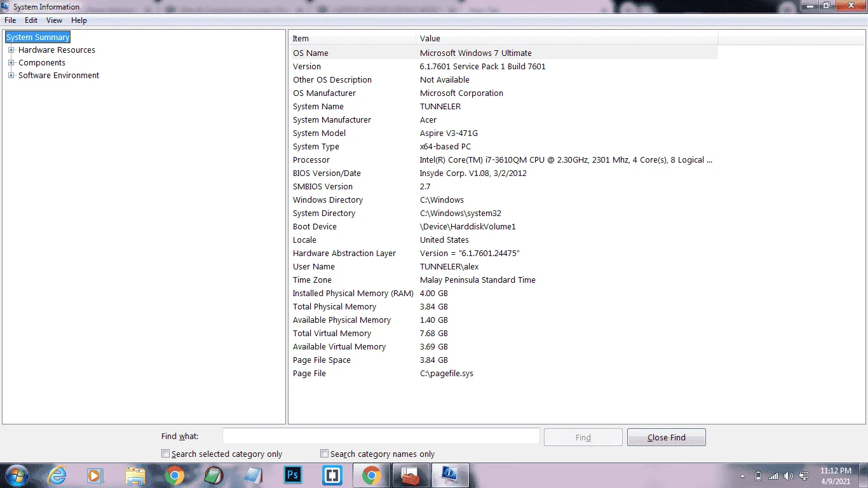Select System Summary in the tree
Screen dimensions: 868x488
click(37, 37)
